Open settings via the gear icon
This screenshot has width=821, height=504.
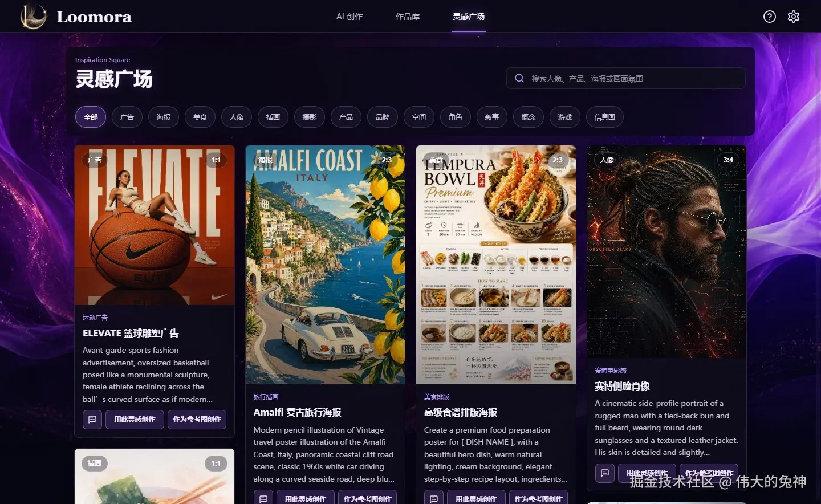(x=794, y=17)
